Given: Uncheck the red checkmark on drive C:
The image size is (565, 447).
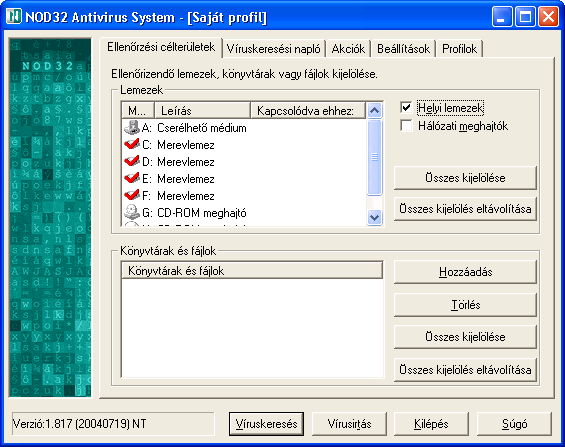Looking at the screenshot, I should [x=132, y=144].
